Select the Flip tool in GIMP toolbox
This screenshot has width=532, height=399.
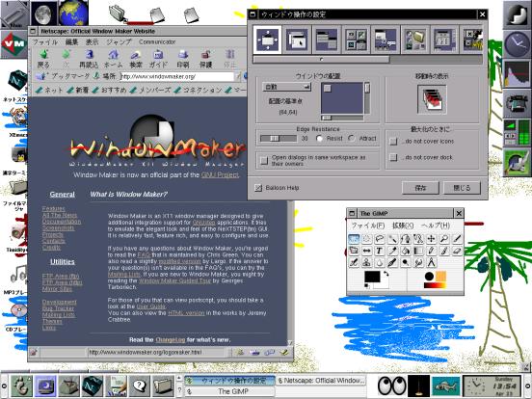coord(367,251)
